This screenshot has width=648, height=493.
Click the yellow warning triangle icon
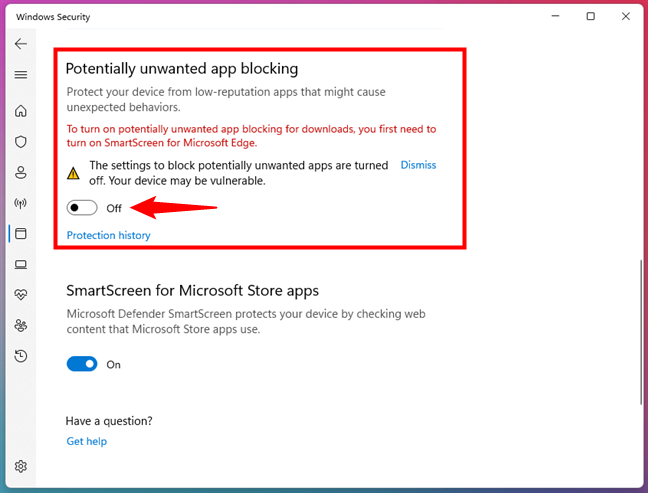click(73, 173)
